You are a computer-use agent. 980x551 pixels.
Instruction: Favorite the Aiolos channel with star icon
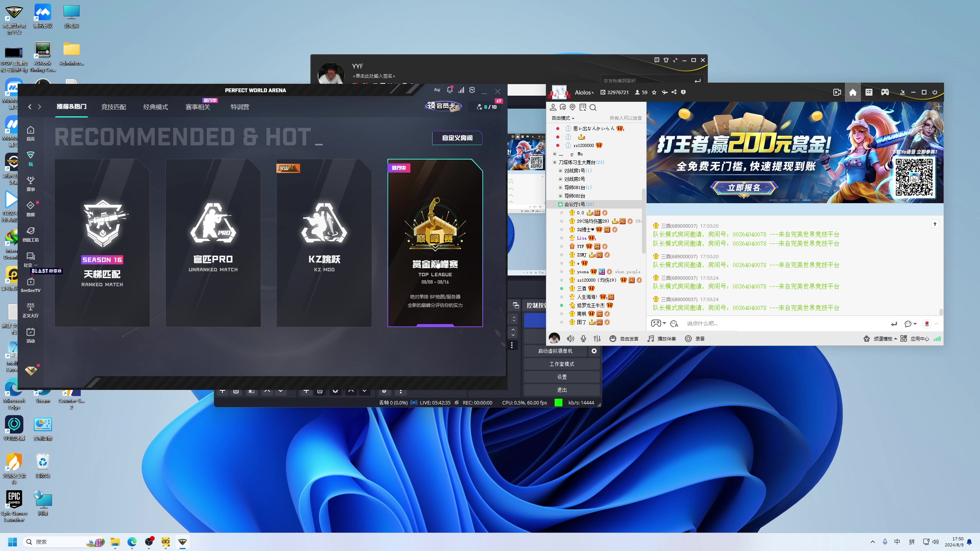pos(654,92)
